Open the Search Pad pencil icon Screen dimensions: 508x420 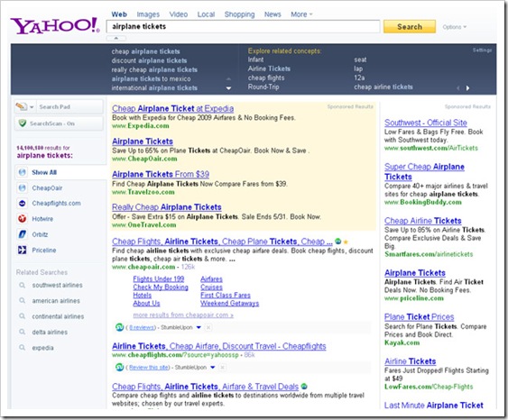tap(22, 106)
